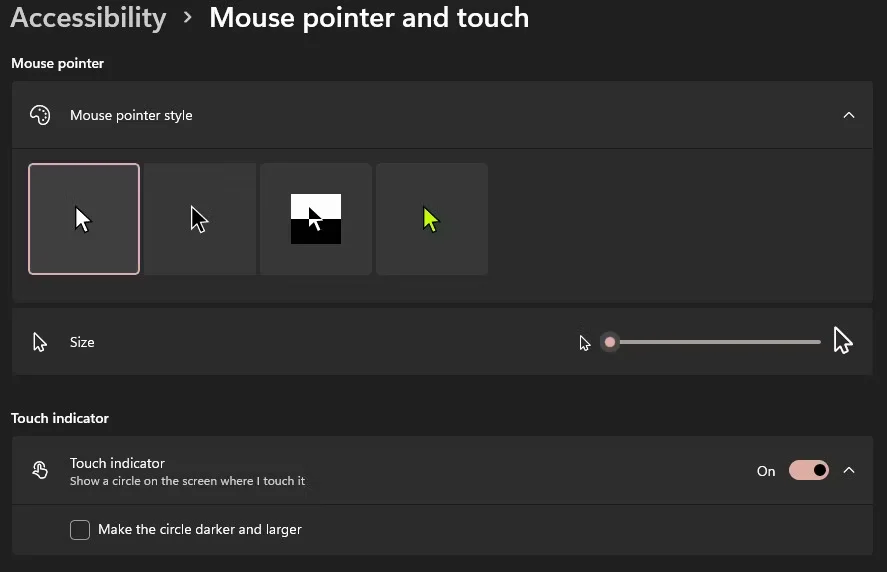
Task: Enable Make the circle darker and larger checkbox
Action: click(x=80, y=530)
